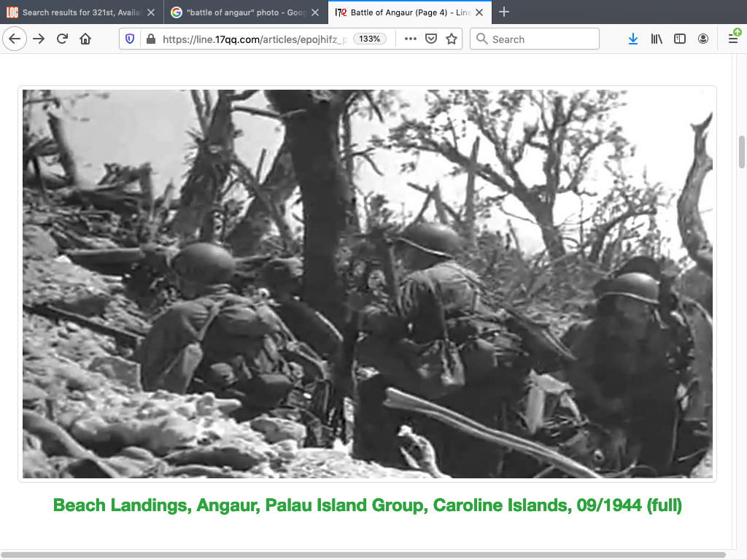Open the Library bookmarks and history icon
The width and height of the screenshot is (747, 560).
657,39
